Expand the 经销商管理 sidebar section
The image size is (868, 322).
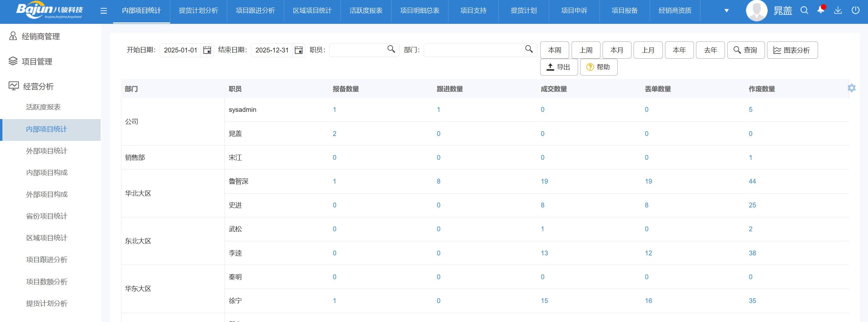[41, 37]
